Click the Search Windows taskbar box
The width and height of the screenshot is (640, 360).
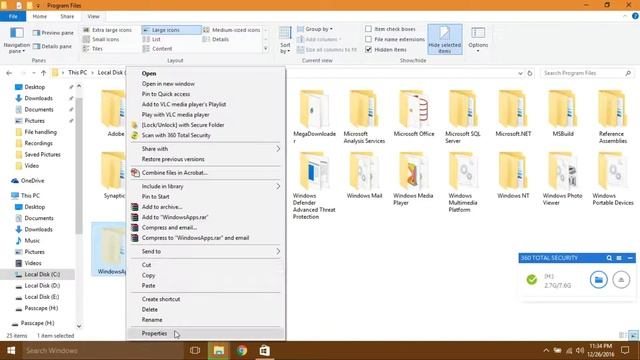pyautogui.click(x=102, y=350)
